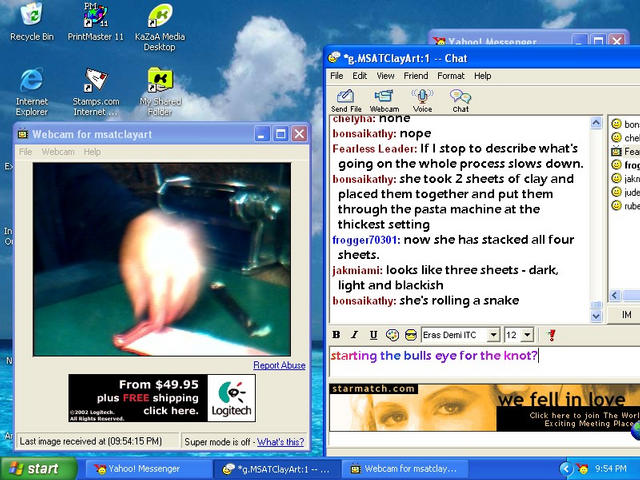Viewport: 640px width, 480px height.
Task: Switch to Webcam for msatclay taskbar button
Action: [404, 469]
